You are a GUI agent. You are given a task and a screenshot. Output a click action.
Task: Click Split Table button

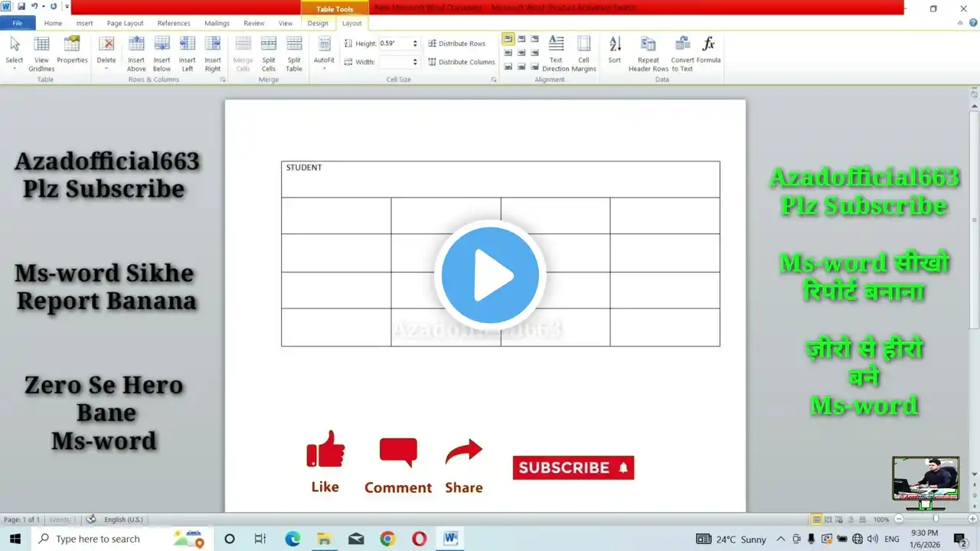tap(294, 54)
